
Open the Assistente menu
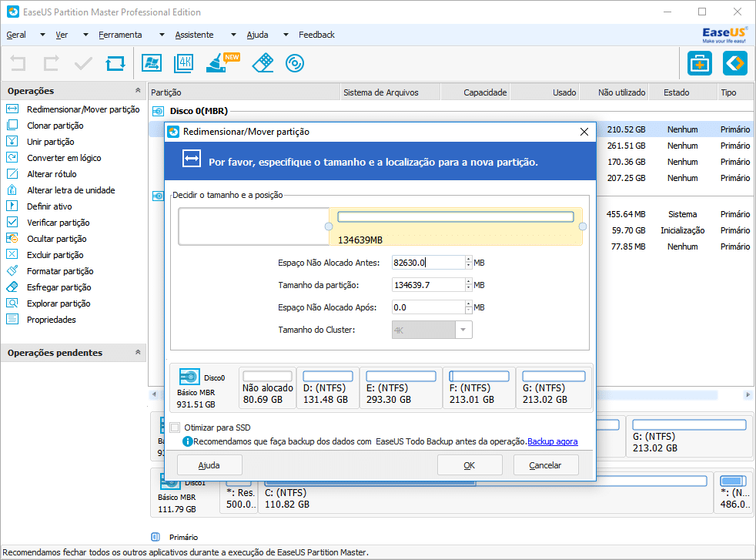coord(194,35)
